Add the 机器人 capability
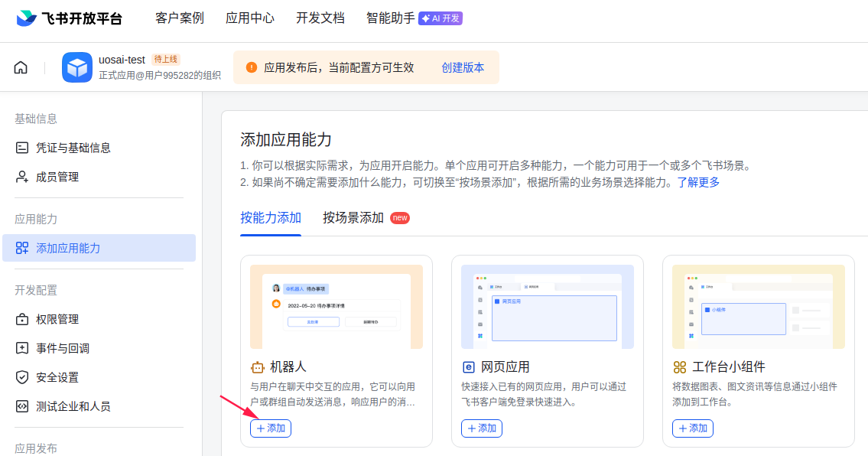This screenshot has height=456, width=868. pos(271,428)
